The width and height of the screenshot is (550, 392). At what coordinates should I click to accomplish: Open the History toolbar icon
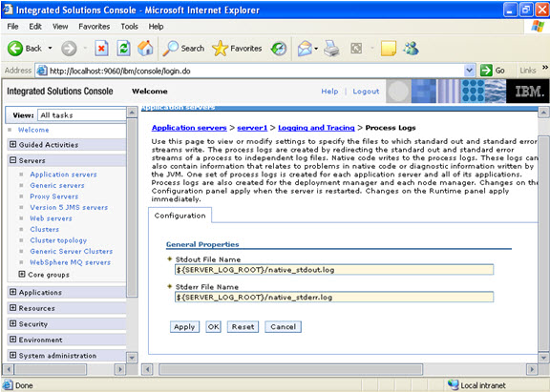tap(279, 49)
